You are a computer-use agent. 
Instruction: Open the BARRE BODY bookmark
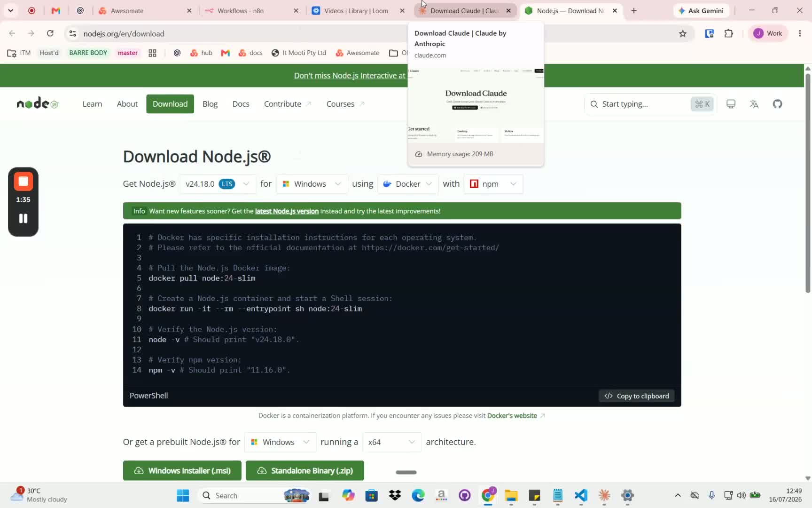(88, 53)
